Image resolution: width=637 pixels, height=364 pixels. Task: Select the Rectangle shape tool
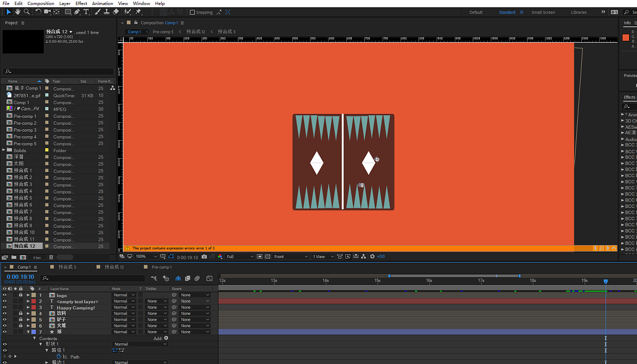(x=68, y=12)
